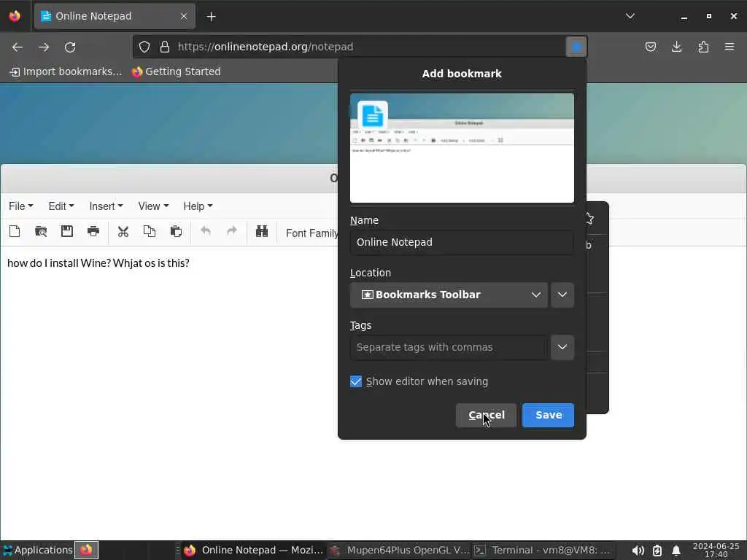The width and height of the screenshot is (747, 560).
Task: Click the Paste clipboard icon
Action: [176, 231]
